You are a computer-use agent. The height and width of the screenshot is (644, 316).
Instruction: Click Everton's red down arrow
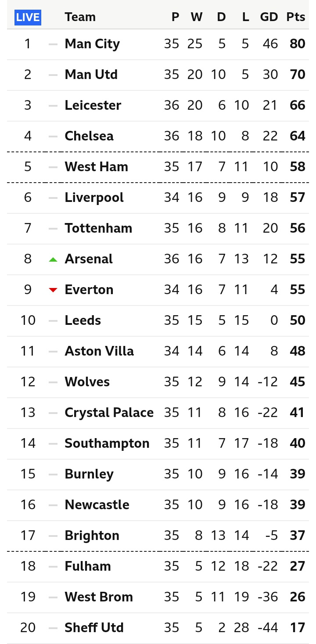(x=53, y=290)
